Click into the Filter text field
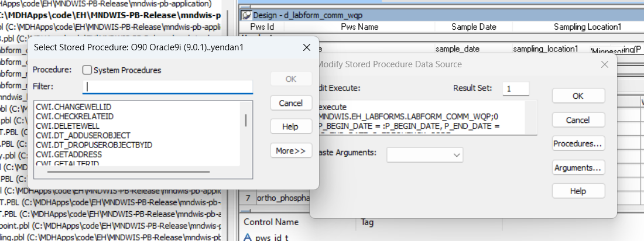The image size is (644, 241). point(167,87)
